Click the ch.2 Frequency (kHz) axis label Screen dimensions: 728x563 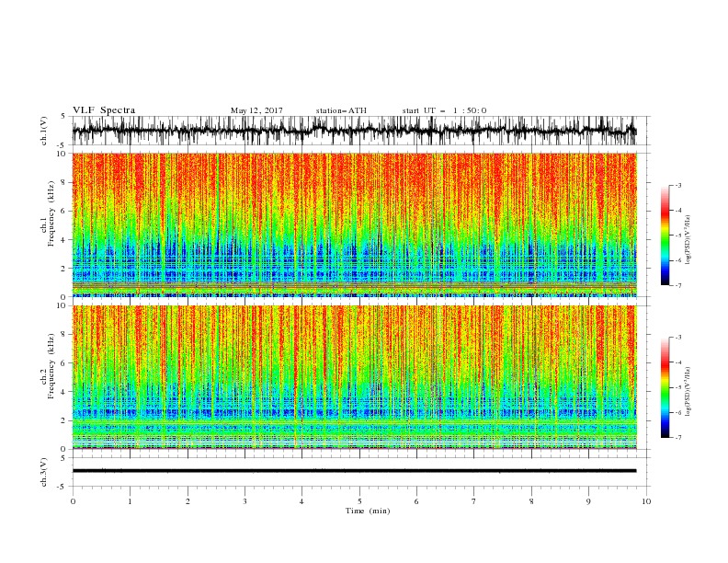coord(49,366)
